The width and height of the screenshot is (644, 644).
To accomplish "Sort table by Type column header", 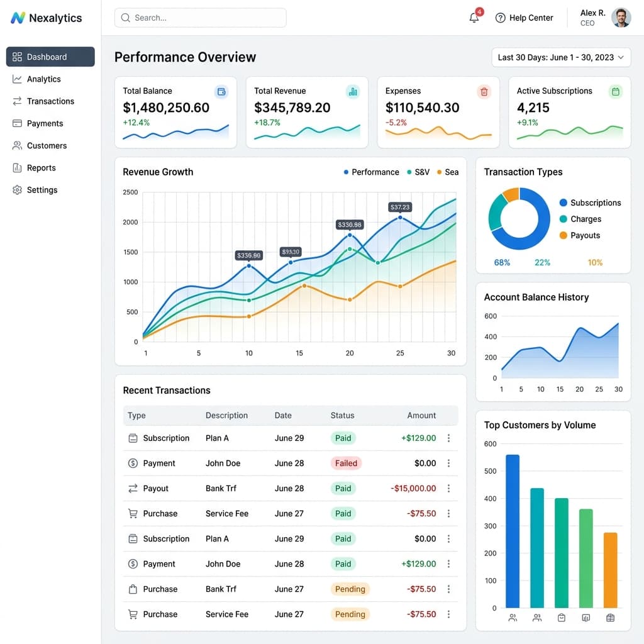I will click(x=136, y=415).
